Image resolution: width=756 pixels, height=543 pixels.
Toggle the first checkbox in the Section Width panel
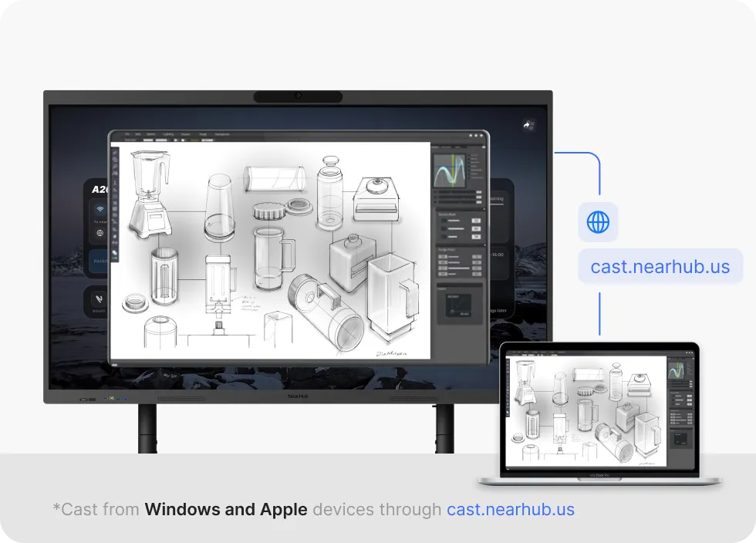(444, 221)
